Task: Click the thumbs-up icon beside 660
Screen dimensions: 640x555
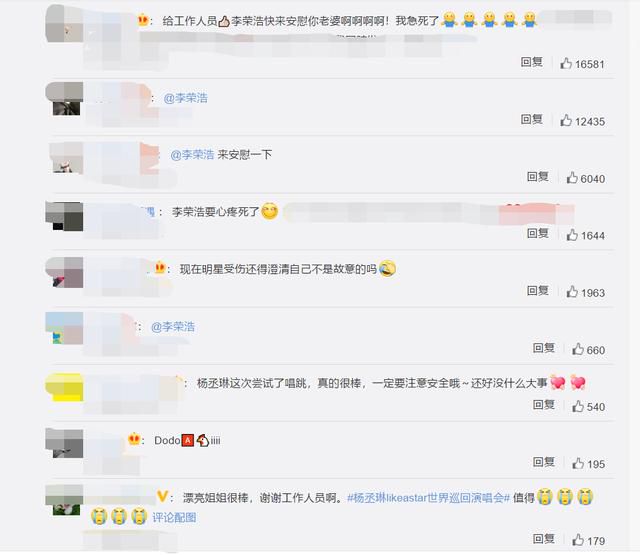Action: coord(578,349)
